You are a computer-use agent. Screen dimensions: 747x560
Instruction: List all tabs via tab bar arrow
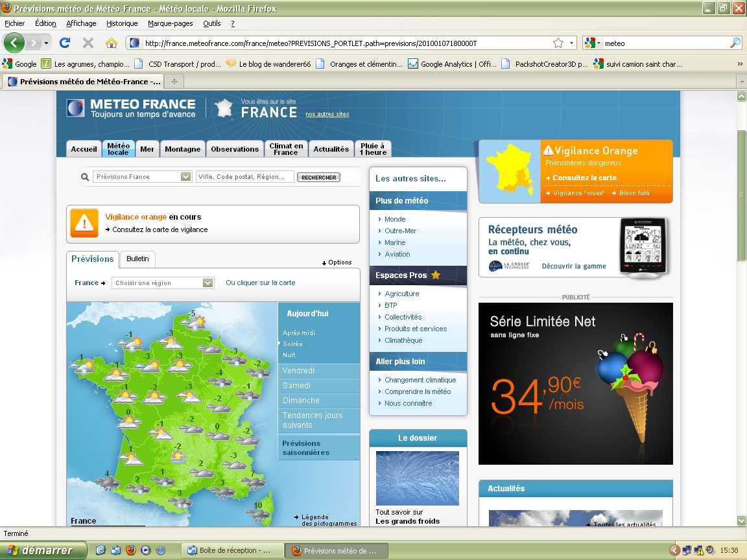click(742, 82)
